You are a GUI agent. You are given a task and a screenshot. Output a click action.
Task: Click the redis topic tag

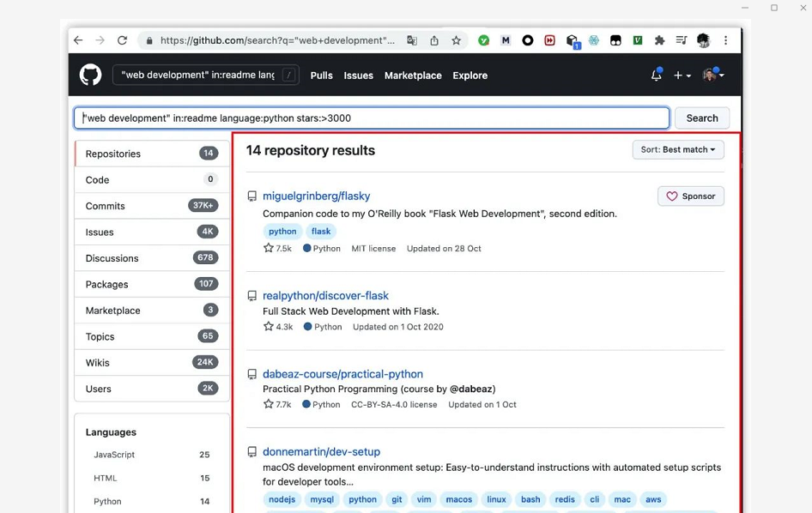coord(565,499)
